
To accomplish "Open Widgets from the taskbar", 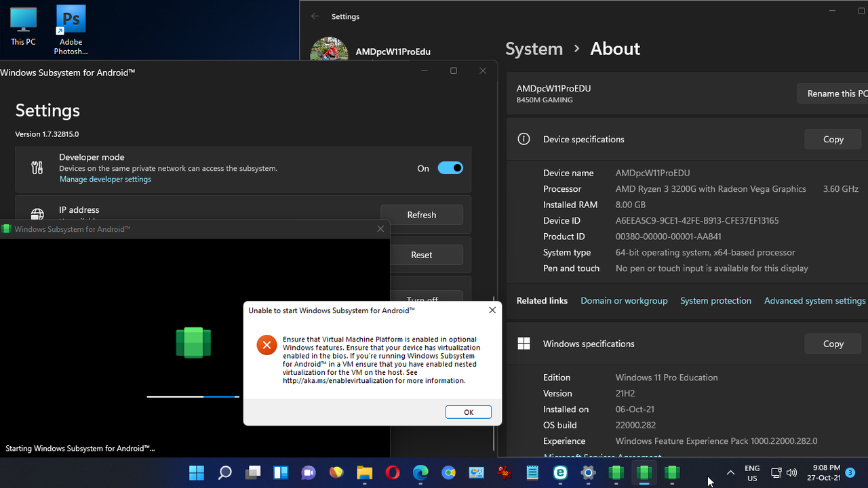I will pyautogui.click(x=281, y=473).
